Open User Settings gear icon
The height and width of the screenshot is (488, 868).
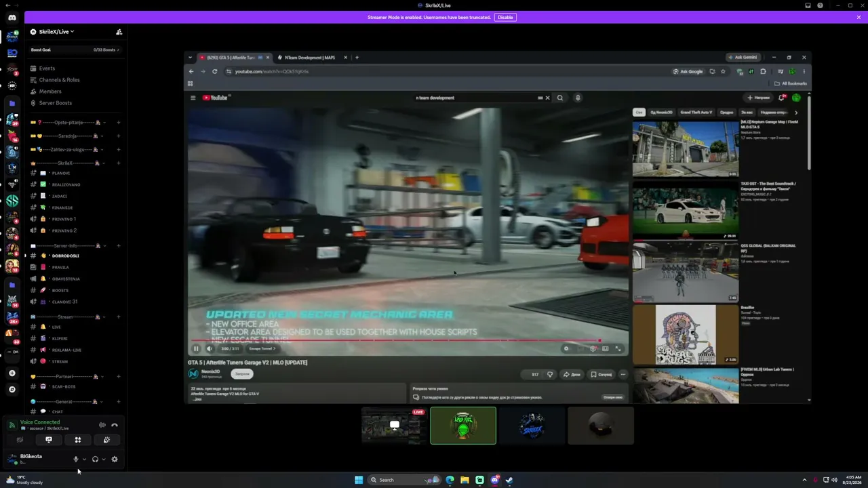pyautogui.click(x=115, y=459)
